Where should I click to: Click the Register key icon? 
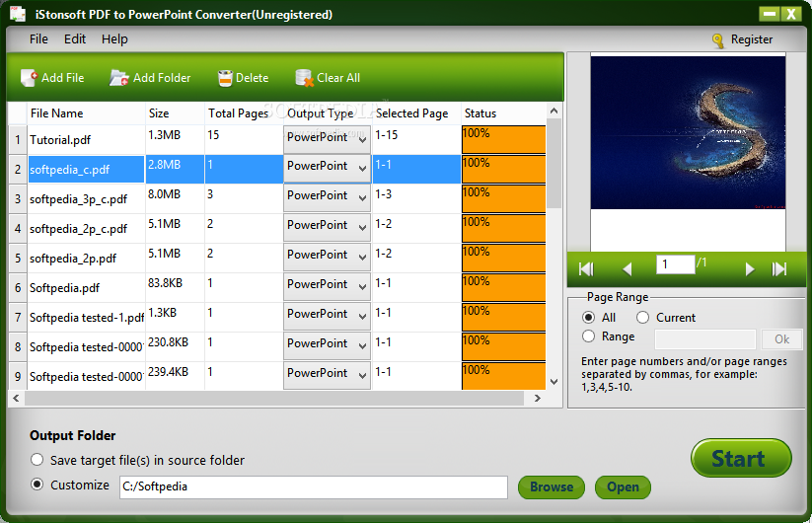coord(718,40)
